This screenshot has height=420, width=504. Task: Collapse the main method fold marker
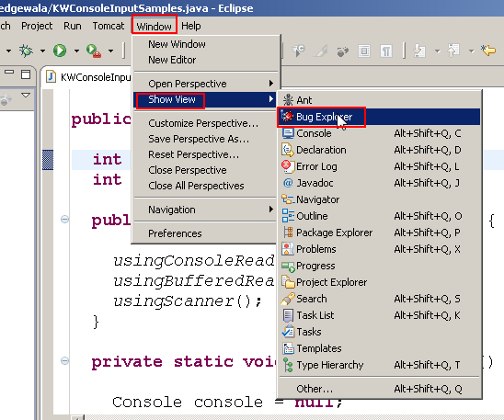pos(64,220)
